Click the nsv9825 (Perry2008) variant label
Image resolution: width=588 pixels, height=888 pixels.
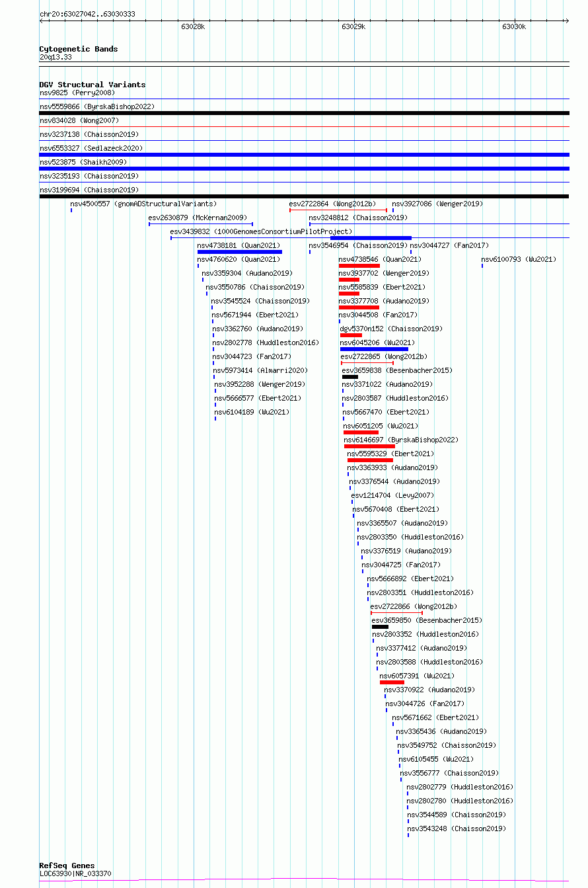pos(77,93)
